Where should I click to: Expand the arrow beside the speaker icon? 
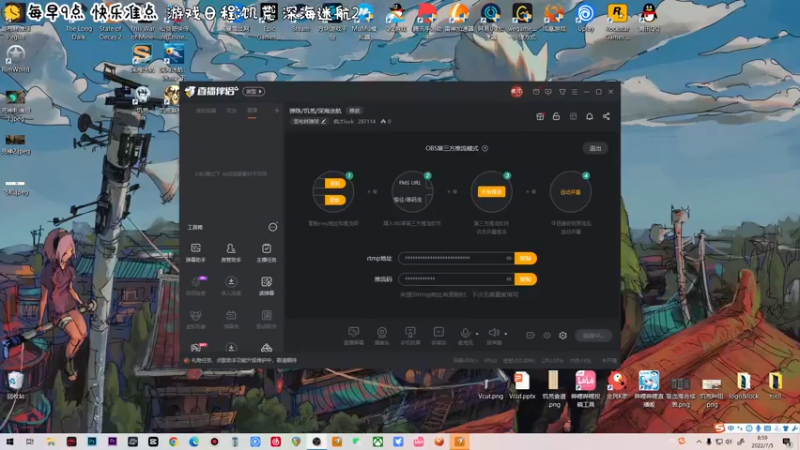(x=506, y=334)
